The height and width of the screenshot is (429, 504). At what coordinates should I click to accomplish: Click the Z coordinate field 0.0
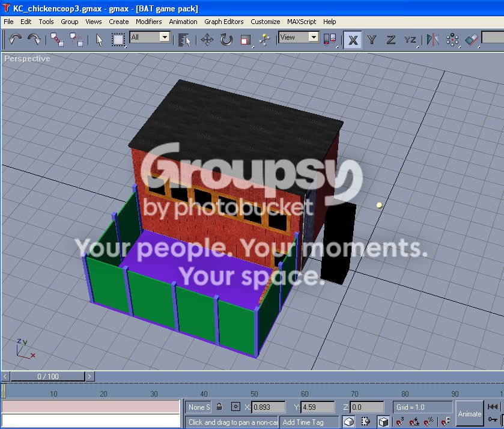(367, 407)
